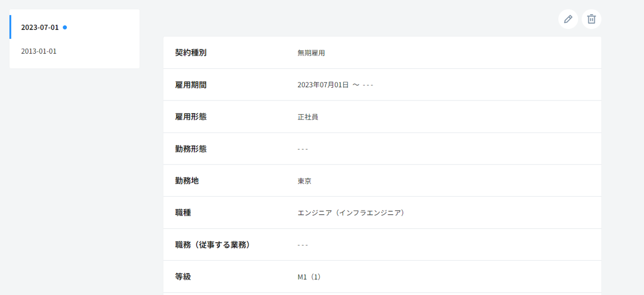The width and height of the screenshot is (644, 295).
Task: Click the 契約種別 row label
Action: 191,53
